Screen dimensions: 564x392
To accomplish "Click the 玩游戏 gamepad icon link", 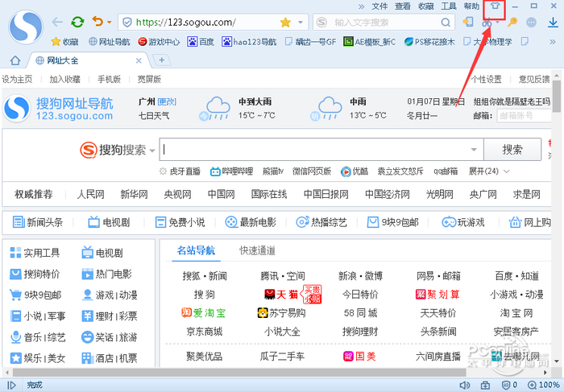I will coord(463,222).
